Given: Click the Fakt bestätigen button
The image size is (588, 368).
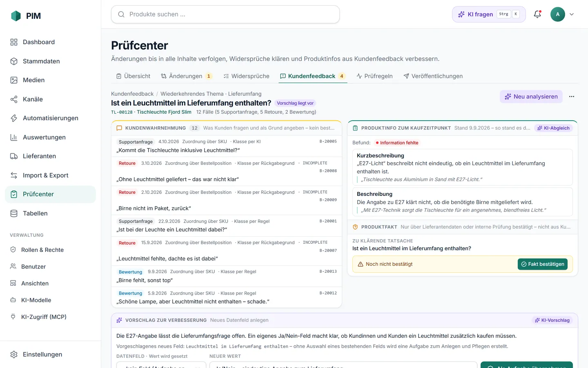Looking at the screenshot, I should tap(543, 264).
